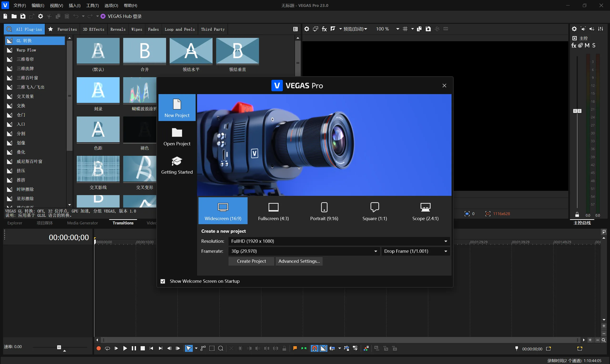
Task: Toggle master bus Mute button
Action: coord(587,45)
